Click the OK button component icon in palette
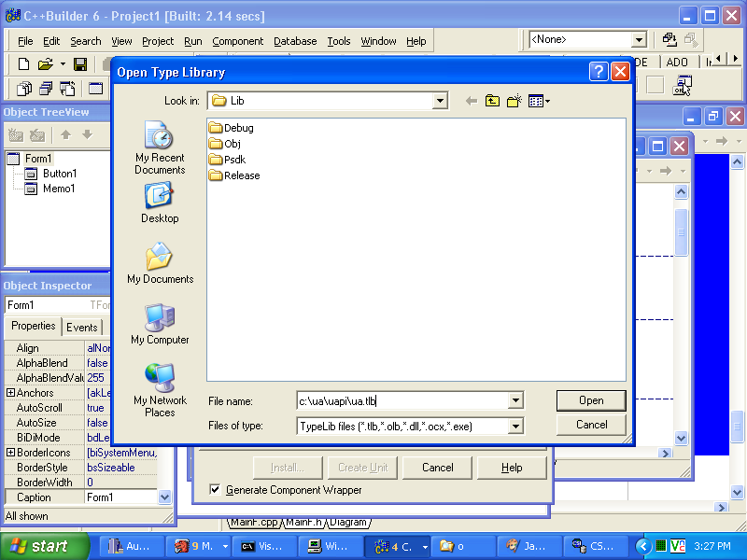Screen dimensions: 747x560 pyautogui.click(x=682, y=86)
